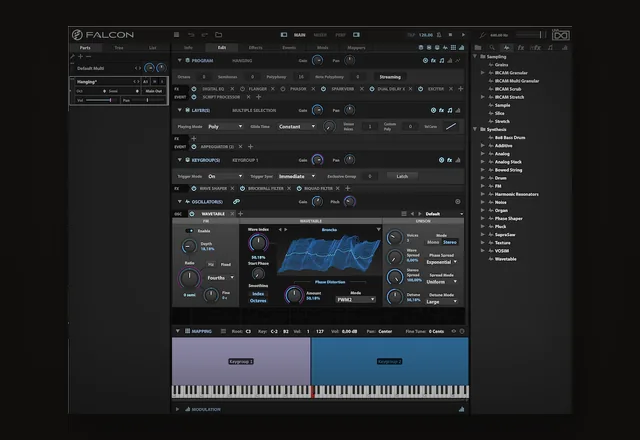Open browser fx tab icon
The height and width of the screenshot is (440, 640).
point(520,48)
